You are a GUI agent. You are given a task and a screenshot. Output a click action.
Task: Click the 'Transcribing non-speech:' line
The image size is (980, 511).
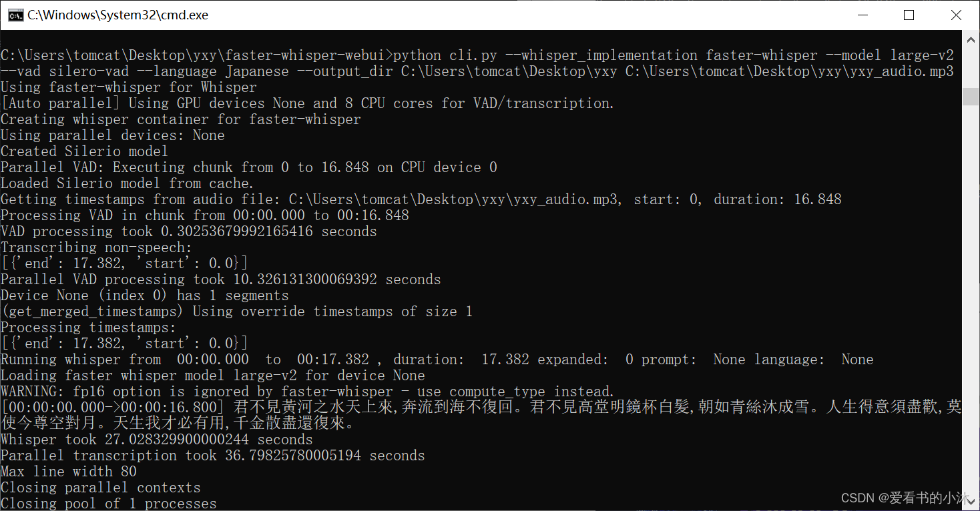(x=97, y=247)
